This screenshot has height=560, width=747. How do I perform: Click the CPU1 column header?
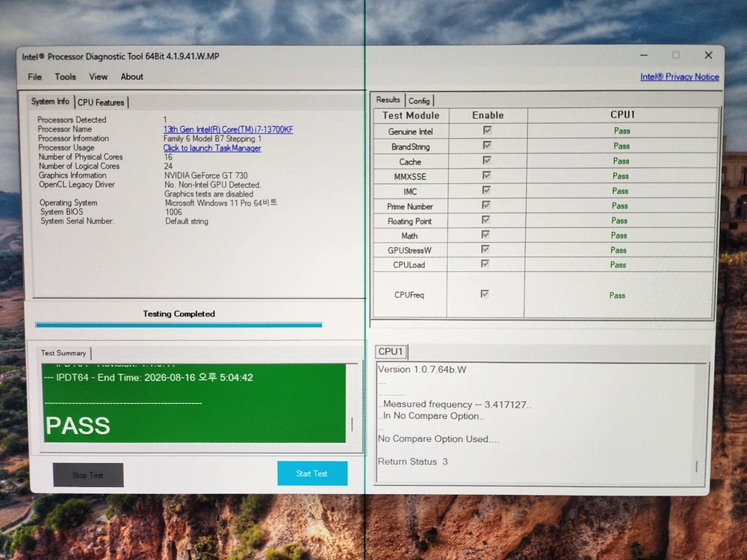[x=623, y=115]
